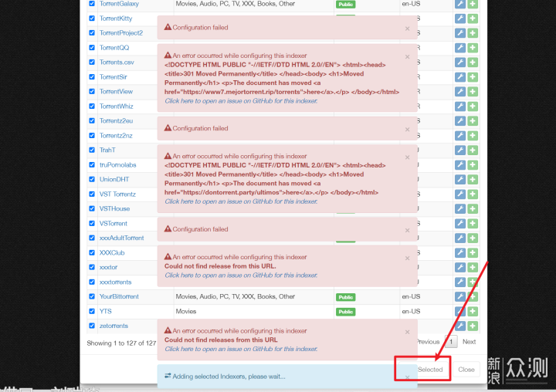Open configure wrench for VST Torrentz
The image size is (556, 392).
(460, 194)
